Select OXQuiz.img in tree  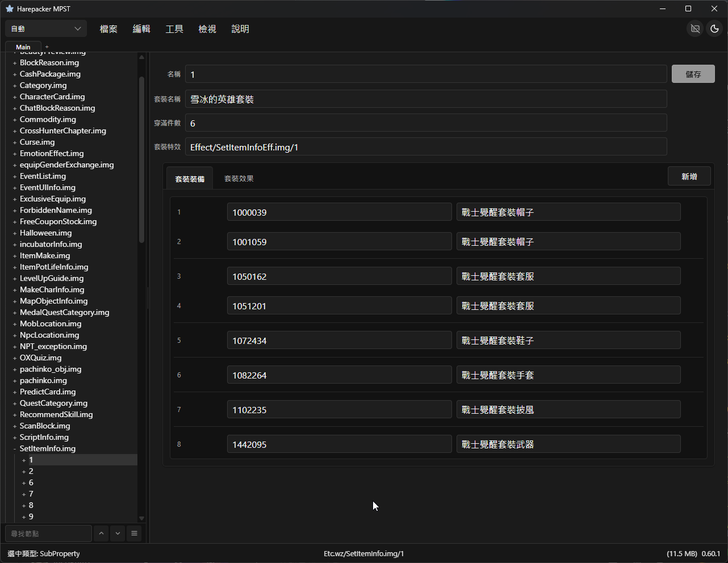click(41, 358)
